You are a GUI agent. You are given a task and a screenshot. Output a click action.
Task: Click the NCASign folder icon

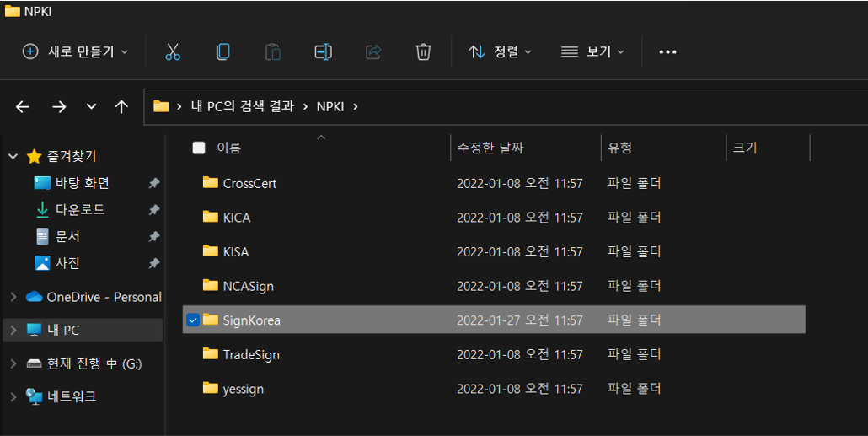[x=211, y=285]
